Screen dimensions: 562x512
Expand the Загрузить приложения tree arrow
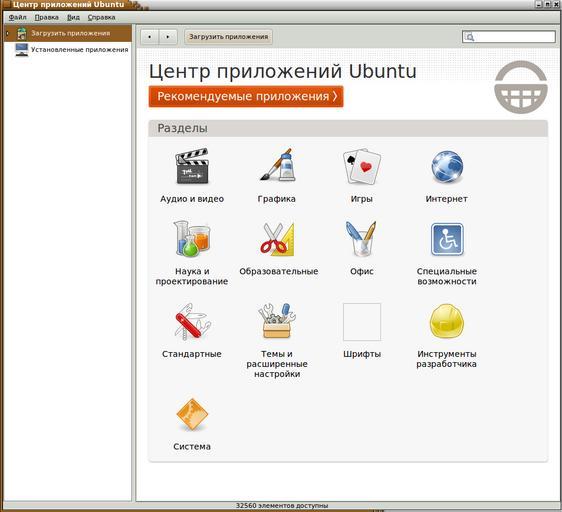tap(7, 33)
